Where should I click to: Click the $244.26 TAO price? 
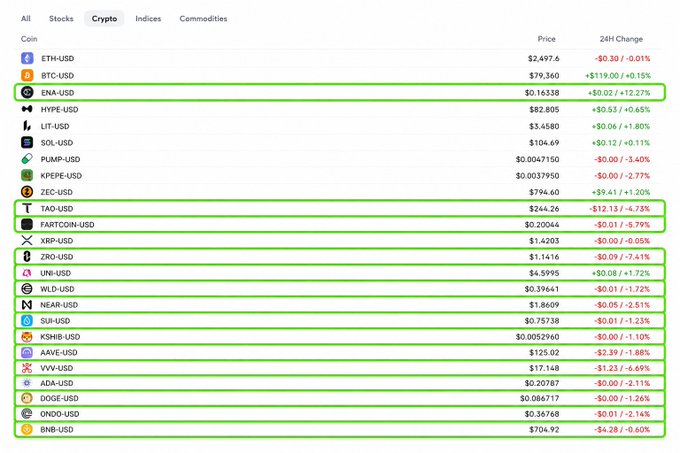(544, 209)
